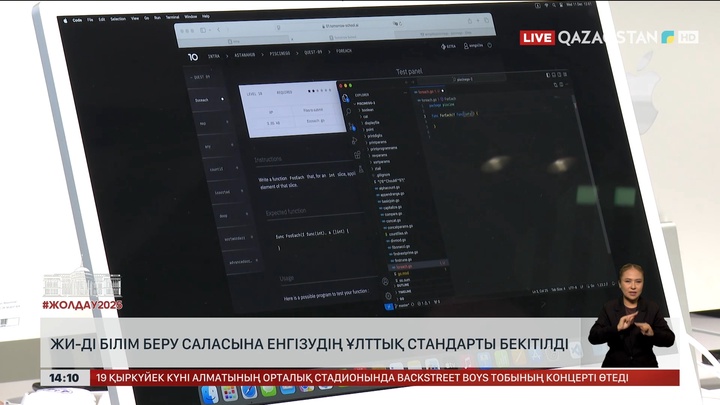The height and width of the screenshot is (405, 720).
Task: Open the Selection menu
Action: pyautogui.click(x=118, y=19)
